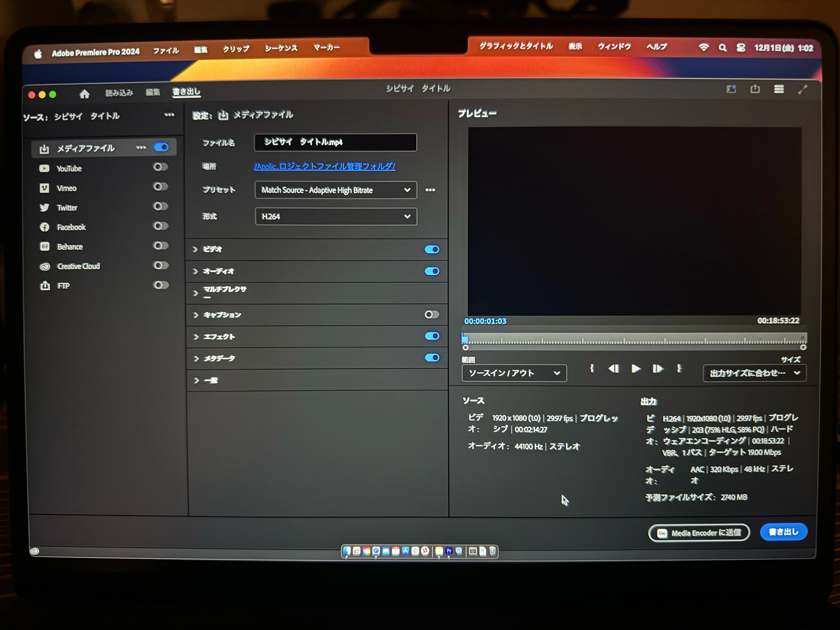
Task: Step back one frame in preview
Action: click(x=614, y=369)
